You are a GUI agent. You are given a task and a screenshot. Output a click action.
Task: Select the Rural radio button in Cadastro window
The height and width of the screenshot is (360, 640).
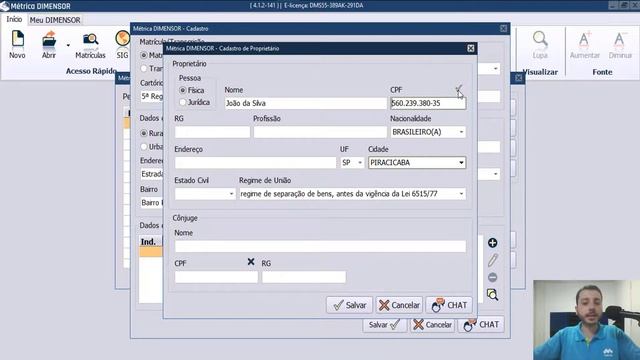click(x=144, y=133)
